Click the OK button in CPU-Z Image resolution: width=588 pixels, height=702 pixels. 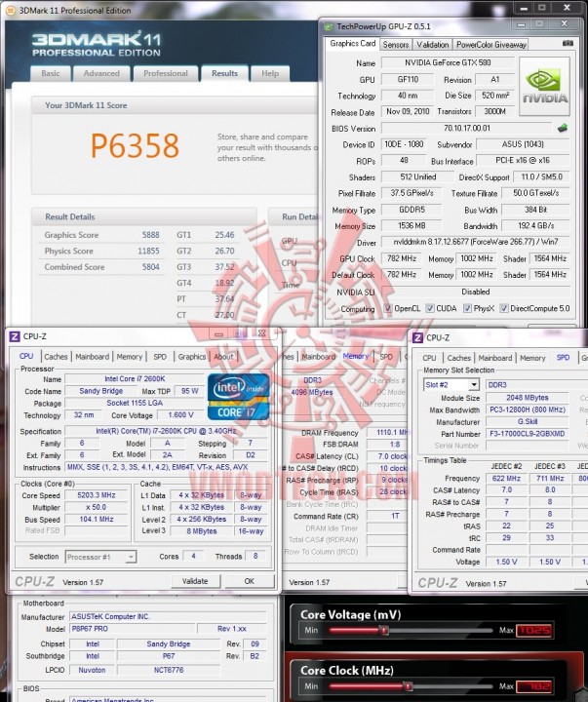click(250, 581)
